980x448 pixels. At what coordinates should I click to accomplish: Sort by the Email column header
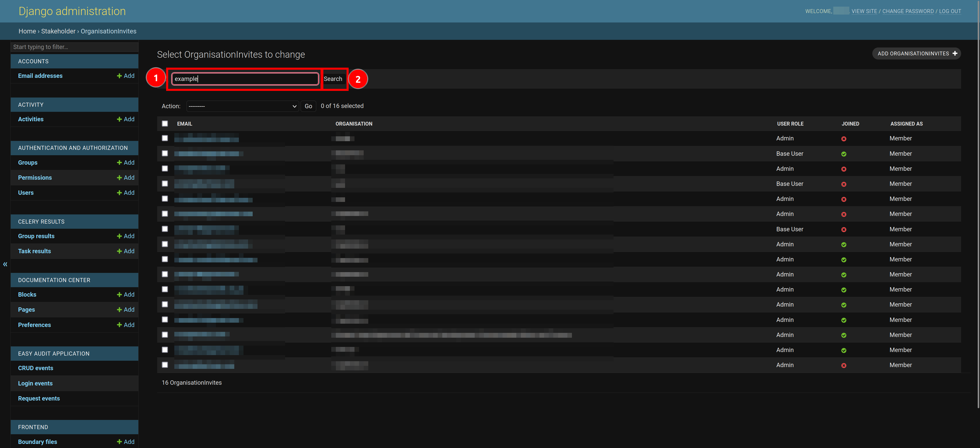[185, 124]
